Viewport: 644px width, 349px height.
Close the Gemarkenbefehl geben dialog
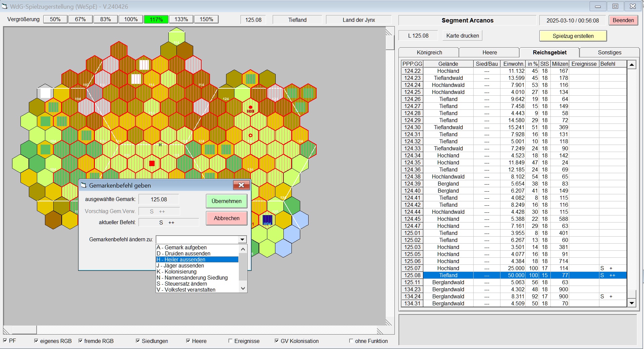tap(241, 185)
